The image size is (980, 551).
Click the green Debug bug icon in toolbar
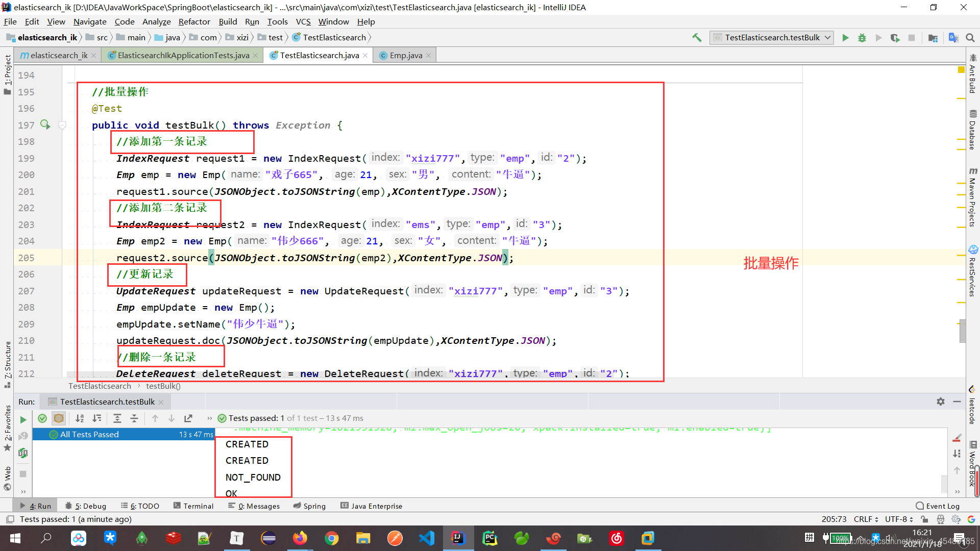(862, 38)
